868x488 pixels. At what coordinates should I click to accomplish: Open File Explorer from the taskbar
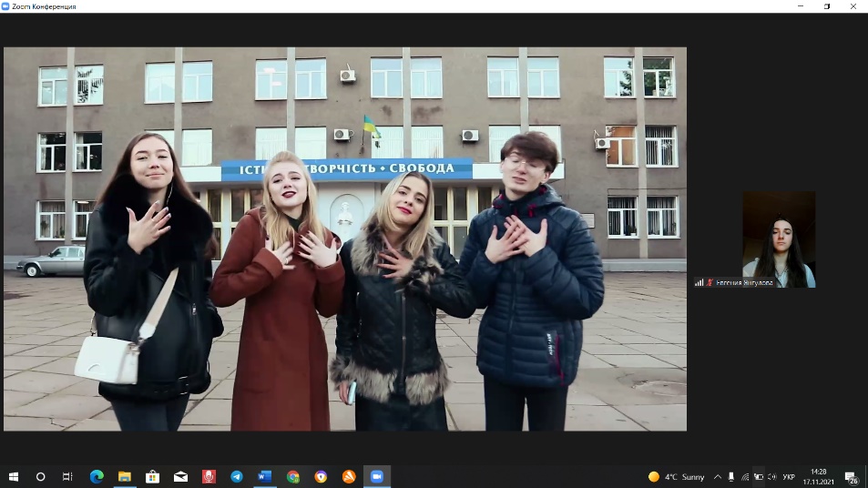125,476
